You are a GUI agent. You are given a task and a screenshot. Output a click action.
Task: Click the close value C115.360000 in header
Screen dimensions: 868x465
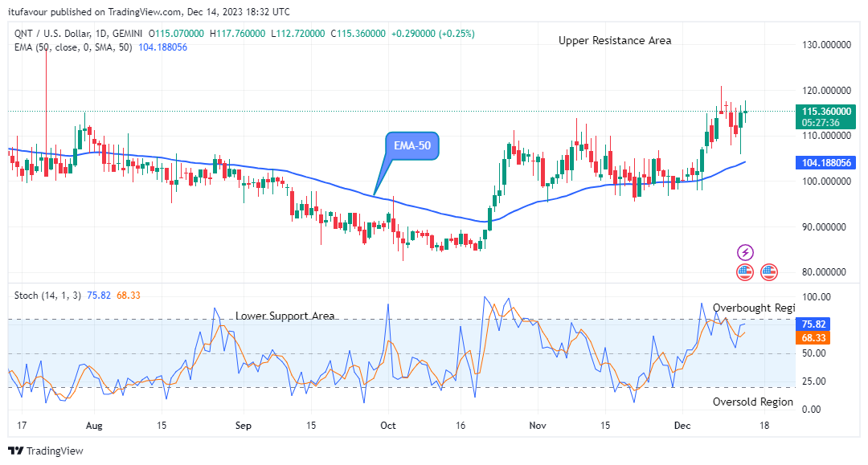[x=358, y=34]
